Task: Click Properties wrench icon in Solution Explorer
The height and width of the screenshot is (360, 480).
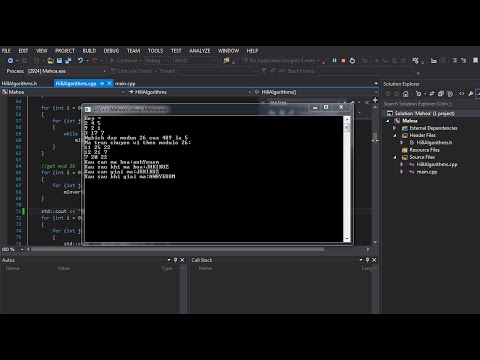Action: [x=470, y=94]
